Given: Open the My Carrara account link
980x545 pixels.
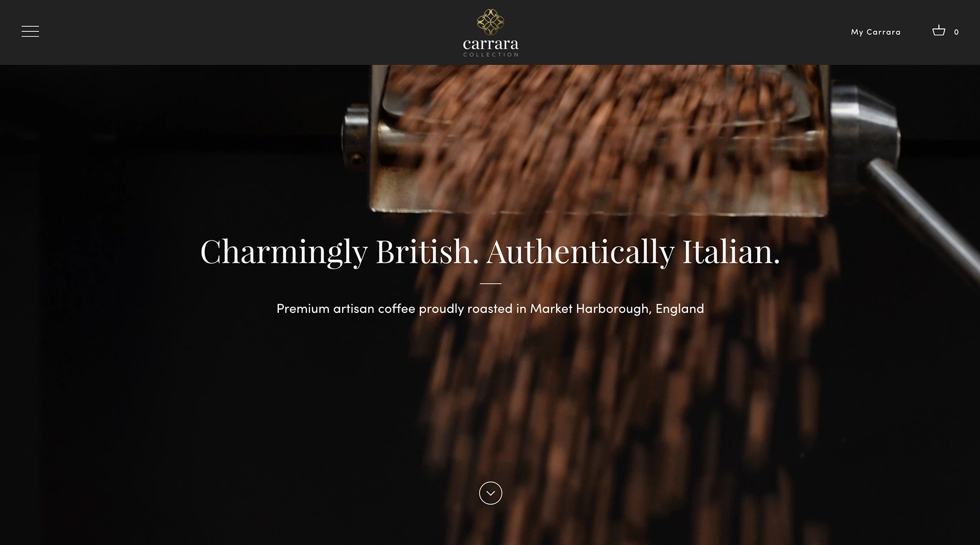Looking at the screenshot, I should pyautogui.click(x=876, y=32).
